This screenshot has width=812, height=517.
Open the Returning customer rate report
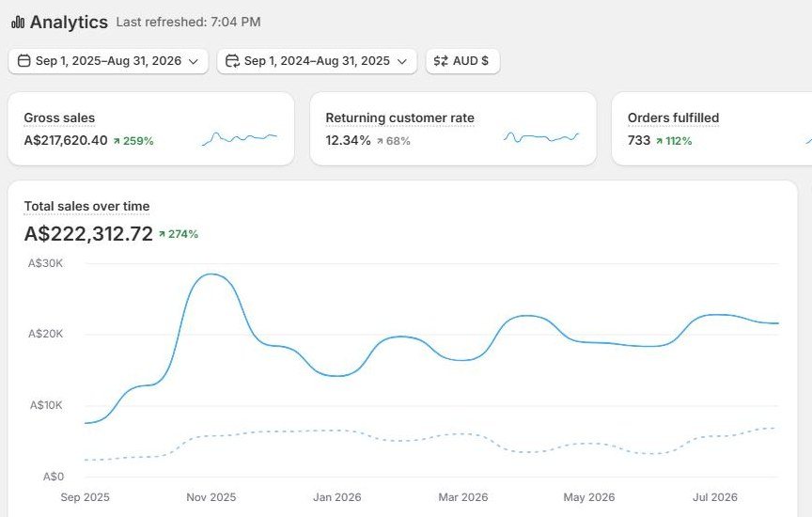coord(399,118)
